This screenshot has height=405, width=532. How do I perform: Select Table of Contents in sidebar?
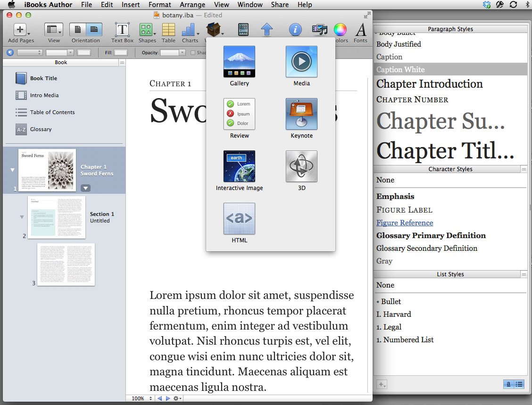click(x=52, y=112)
